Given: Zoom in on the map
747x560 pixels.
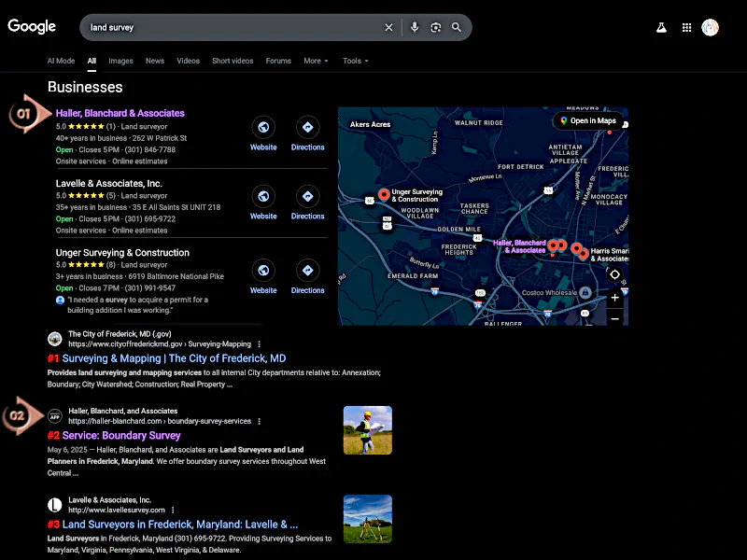Looking at the screenshot, I should [614, 299].
